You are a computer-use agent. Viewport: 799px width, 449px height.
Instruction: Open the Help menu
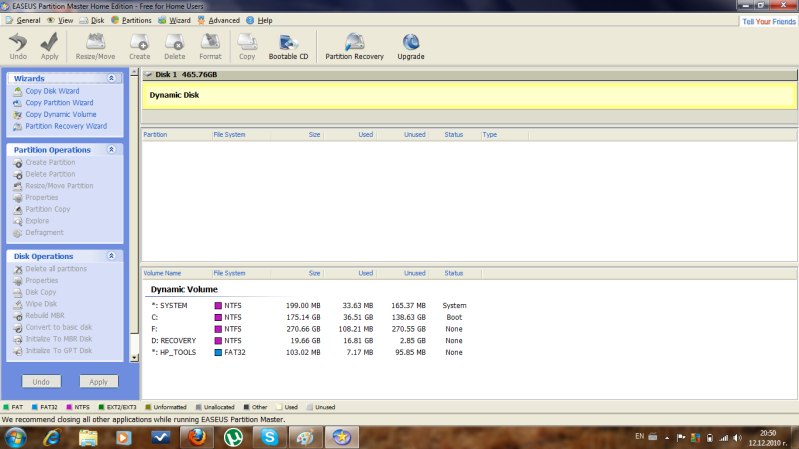click(259, 20)
